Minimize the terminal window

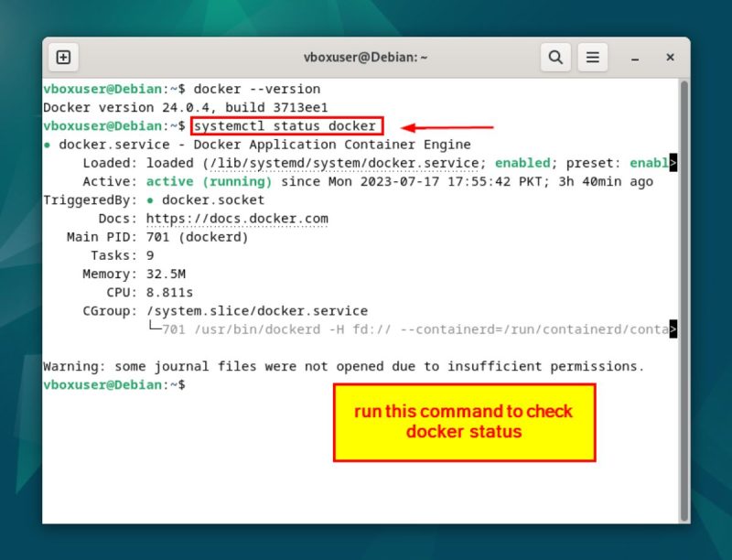tap(633, 57)
